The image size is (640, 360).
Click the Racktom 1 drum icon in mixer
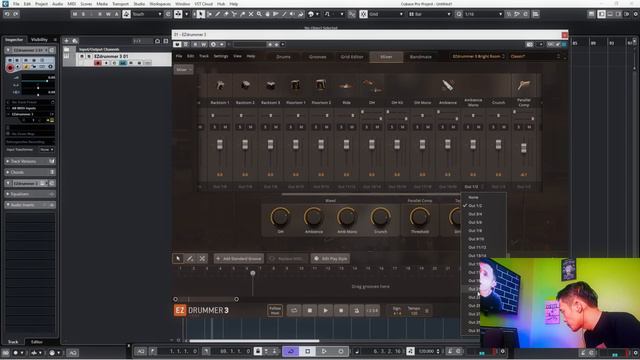220,85
